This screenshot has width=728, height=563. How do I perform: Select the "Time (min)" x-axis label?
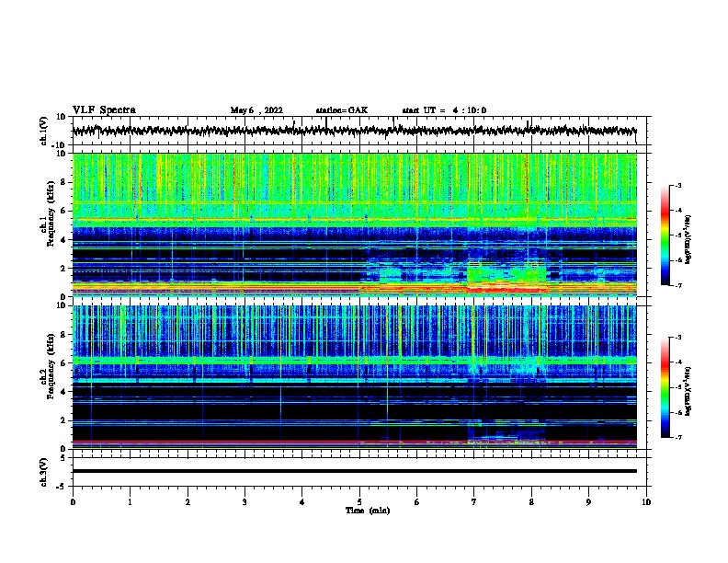pyautogui.click(x=368, y=511)
